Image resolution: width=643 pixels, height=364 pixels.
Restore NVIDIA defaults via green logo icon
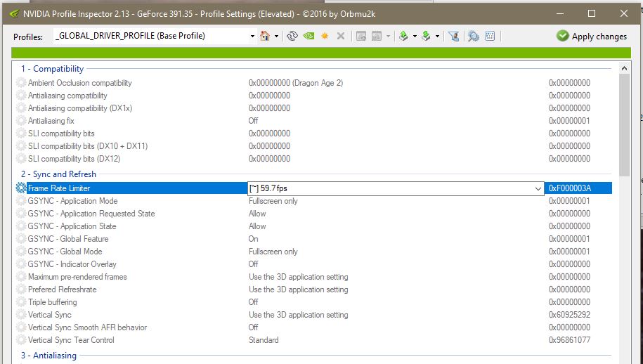point(308,36)
